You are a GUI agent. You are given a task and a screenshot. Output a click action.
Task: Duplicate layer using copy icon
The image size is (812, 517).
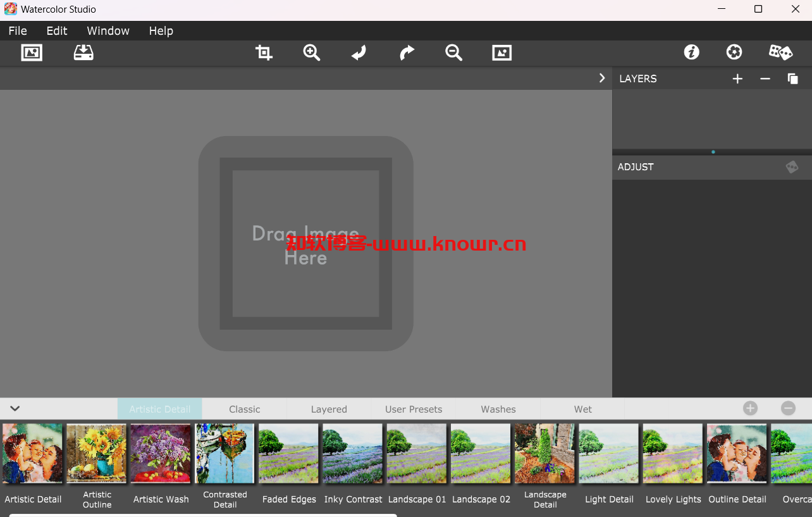pyautogui.click(x=792, y=78)
